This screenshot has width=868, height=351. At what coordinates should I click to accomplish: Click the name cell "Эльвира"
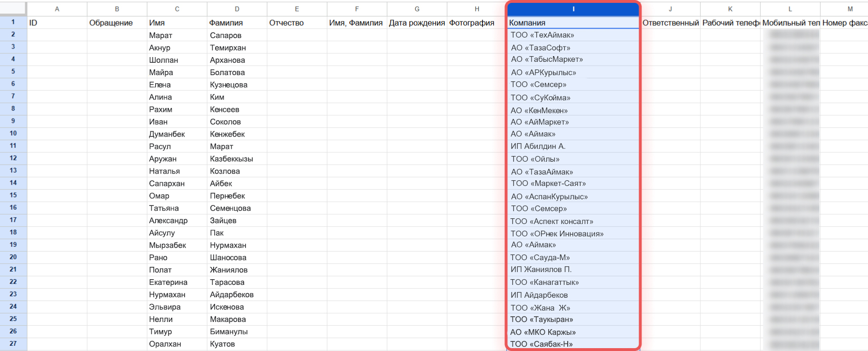click(x=177, y=307)
